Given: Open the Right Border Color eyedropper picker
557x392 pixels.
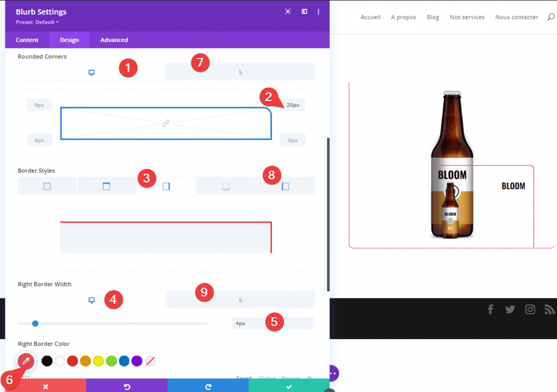Looking at the screenshot, I should pos(26,362).
